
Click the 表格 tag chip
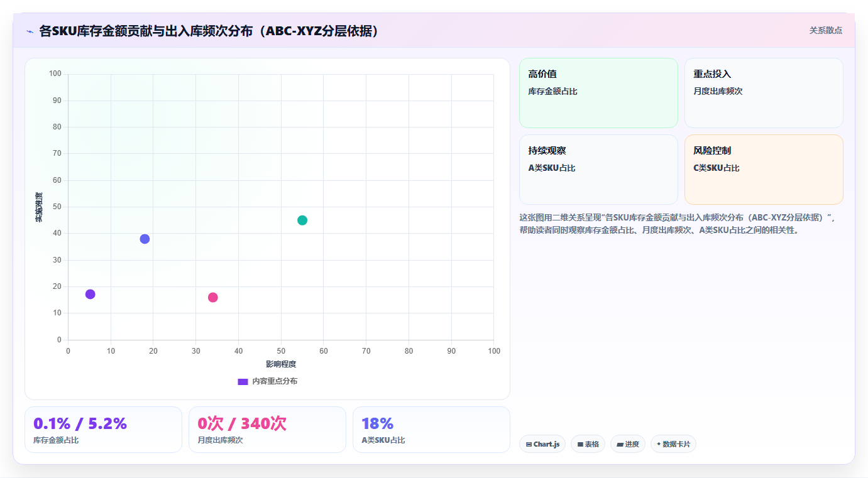pyautogui.click(x=588, y=444)
